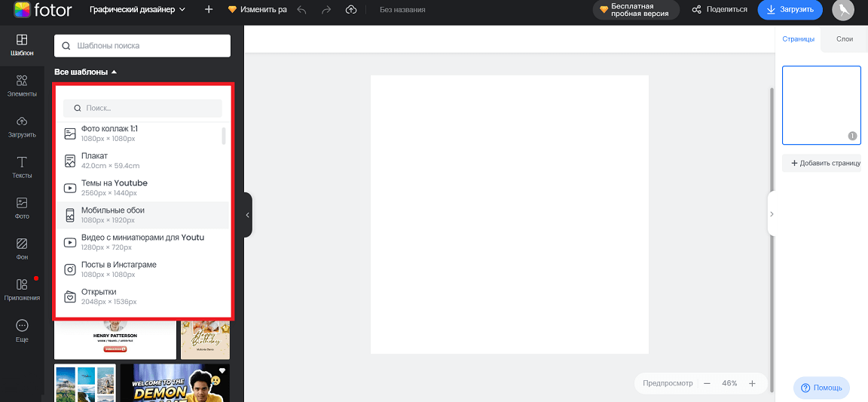Click the Без названия title field

pyautogui.click(x=402, y=9)
